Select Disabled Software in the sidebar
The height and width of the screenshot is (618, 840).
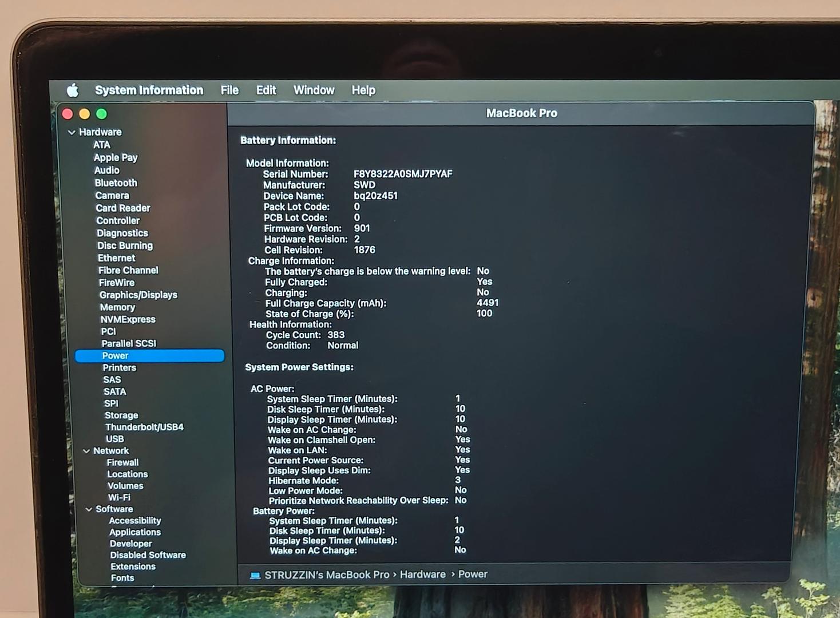[x=148, y=555]
